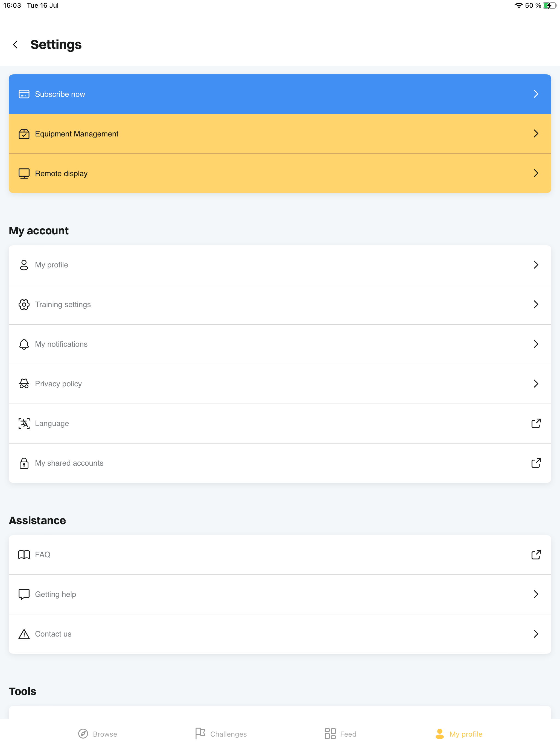This screenshot has height=747, width=560.
Task: Click the padlock icon for My shared accounts
Action: point(24,463)
